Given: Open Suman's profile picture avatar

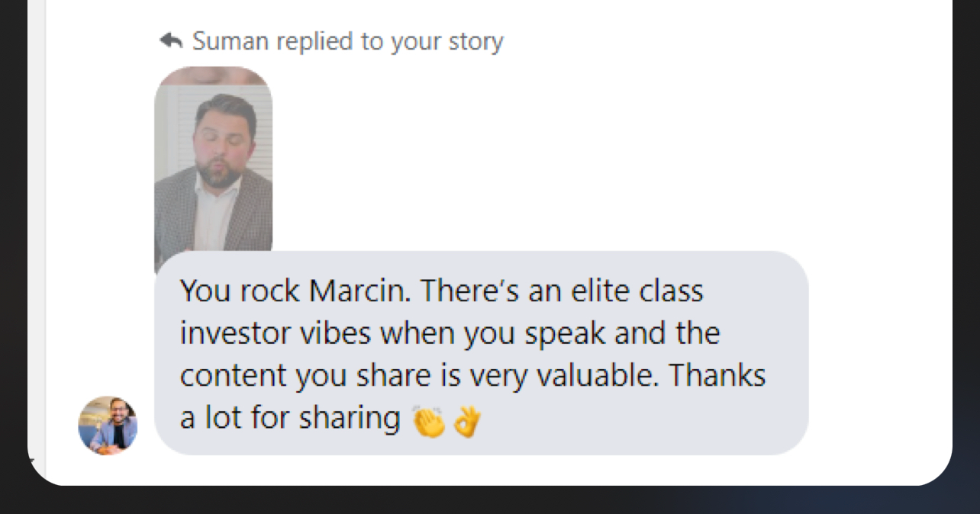Looking at the screenshot, I should click(108, 426).
